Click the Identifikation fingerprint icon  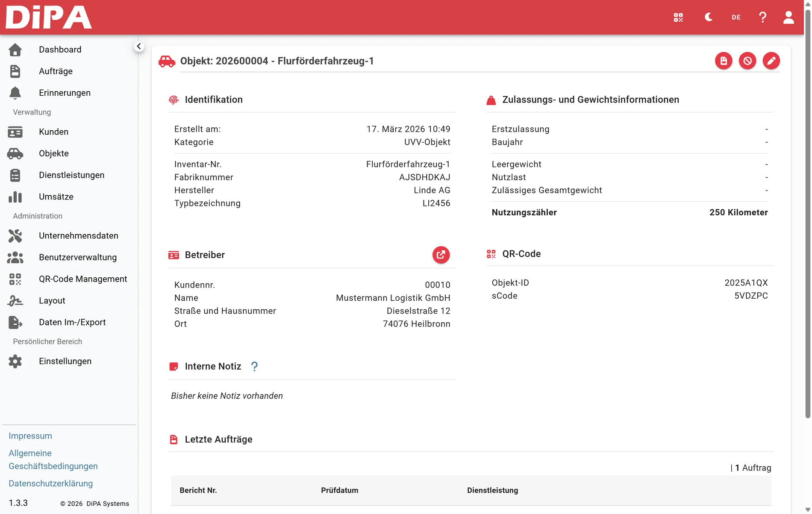pos(174,100)
